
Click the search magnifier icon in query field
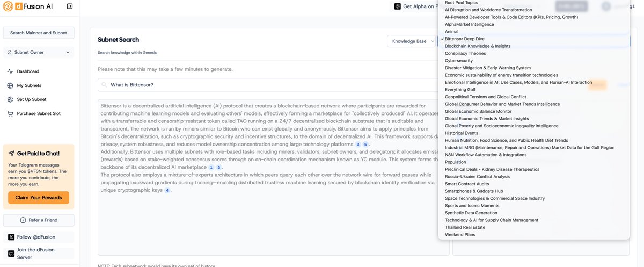pos(104,85)
